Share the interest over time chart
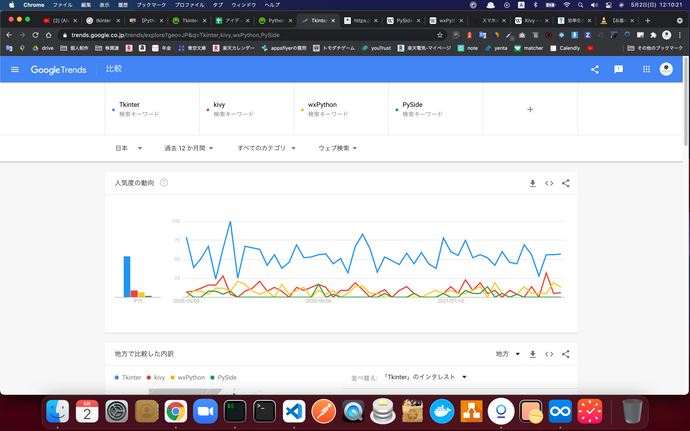This screenshot has height=431, width=690. click(x=565, y=183)
